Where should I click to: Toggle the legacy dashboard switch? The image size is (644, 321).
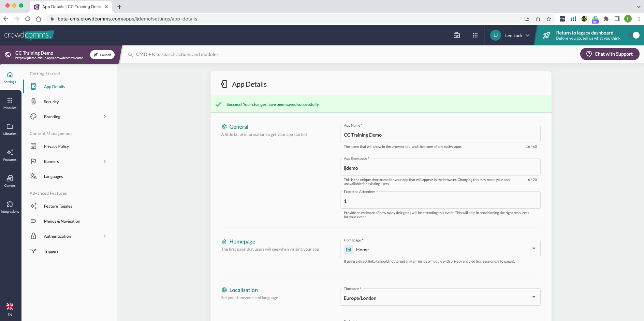(634, 35)
